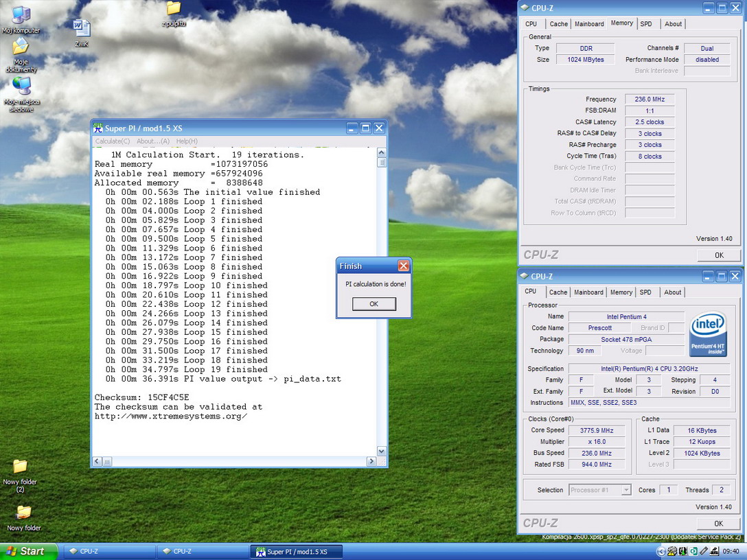Open the Processor #1 selection dropdown

click(x=600, y=489)
